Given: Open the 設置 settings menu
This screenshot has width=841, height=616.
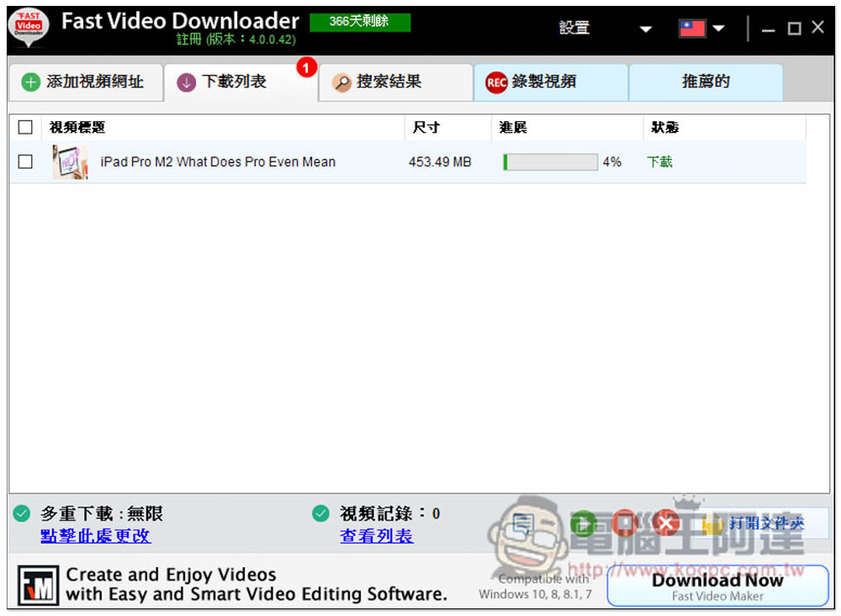Looking at the screenshot, I should [574, 28].
